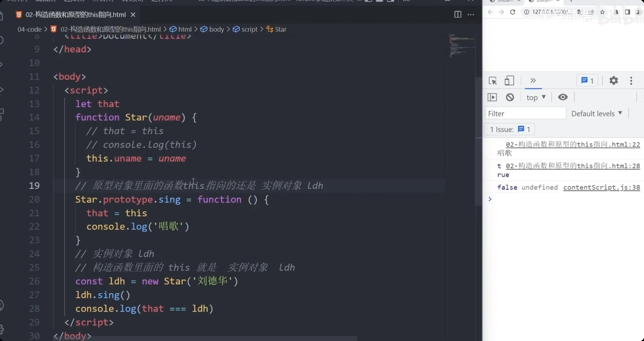The width and height of the screenshot is (644, 341).
Task: Open the body breadcrumb
Action: [212, 29]
